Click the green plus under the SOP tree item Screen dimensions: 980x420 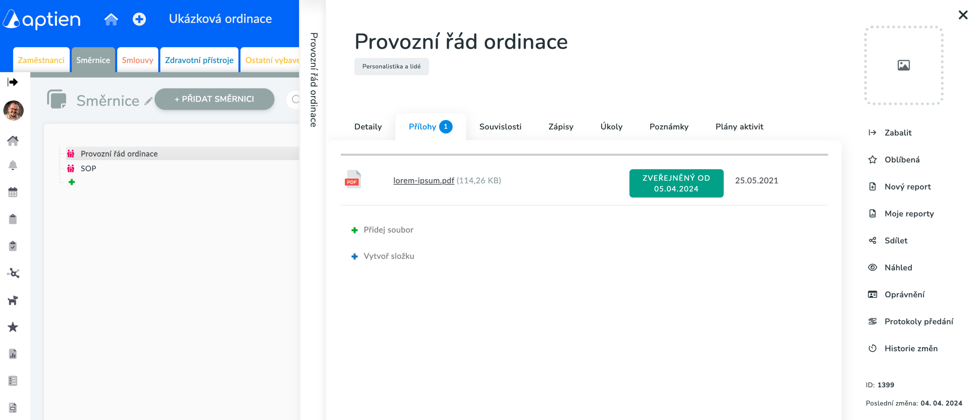71,182
